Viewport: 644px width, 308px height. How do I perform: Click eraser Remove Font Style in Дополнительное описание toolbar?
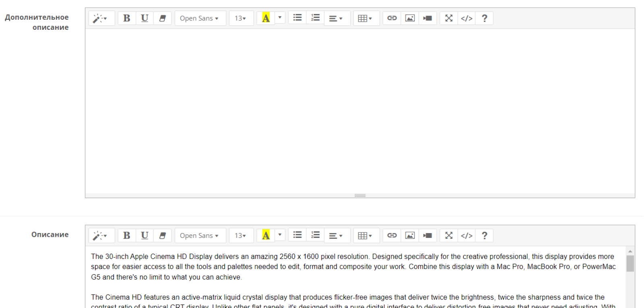163,18
